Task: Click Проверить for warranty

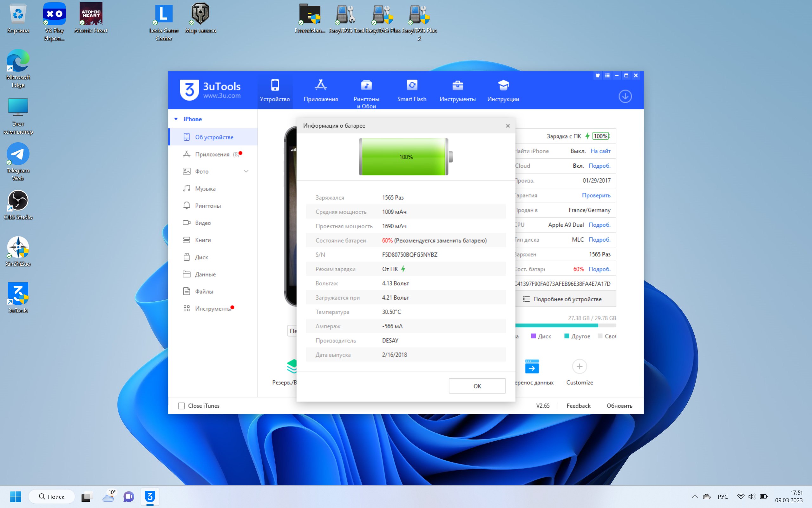Action: (x=596, y=195)
